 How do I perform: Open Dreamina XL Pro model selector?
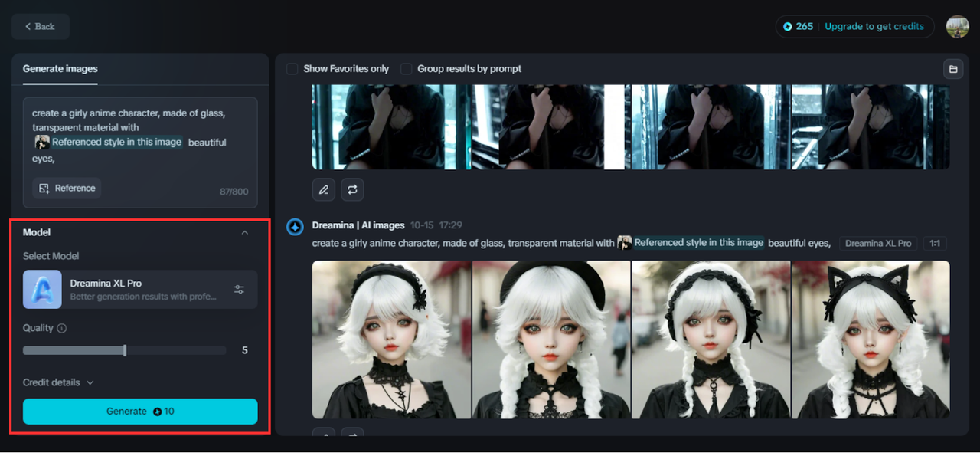[x=140, y=289]
